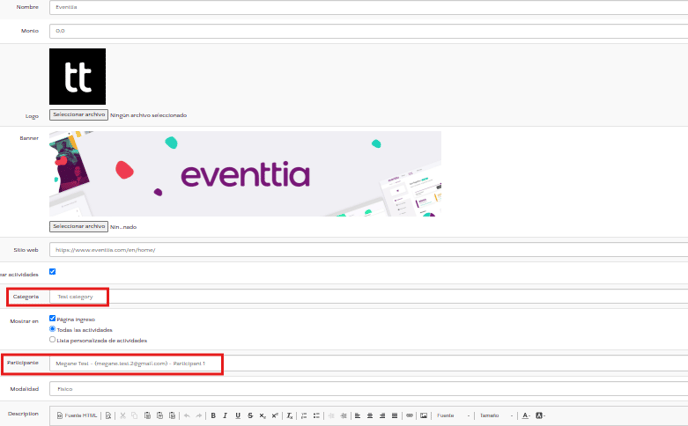
Task: Toggle the Página ingreso checkbox
Action: pyautogui.click(x=52, y=319)
